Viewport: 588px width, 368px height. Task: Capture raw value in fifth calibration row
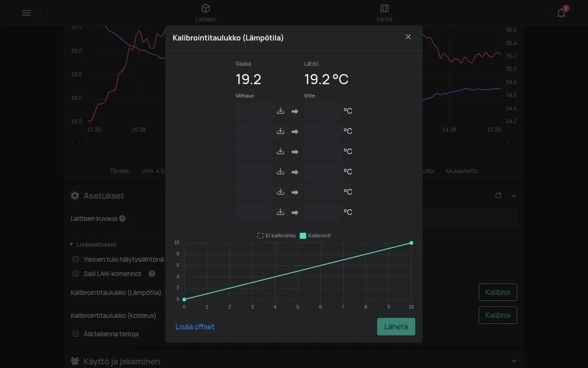coord(281,192)
